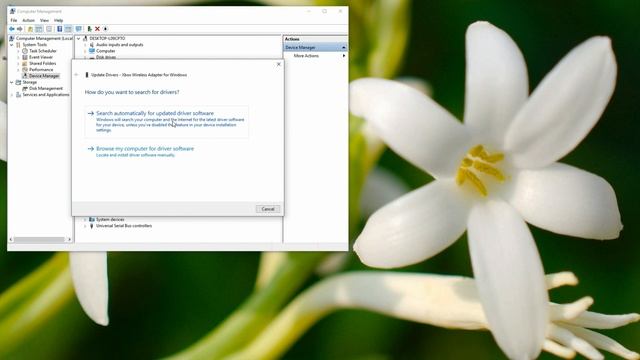Select Disk Management in the console tree
This screenshot has width=640, height=360.
[46, 88]
